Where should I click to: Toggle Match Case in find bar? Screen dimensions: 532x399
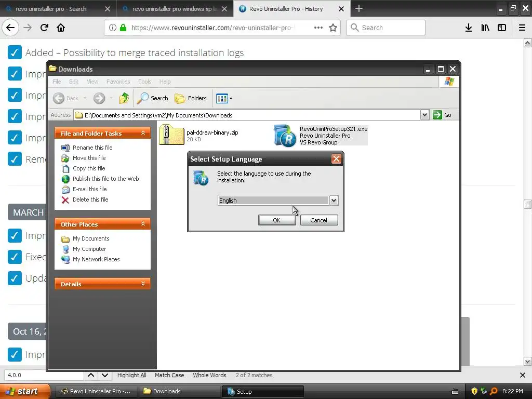[x=169, y=375]
